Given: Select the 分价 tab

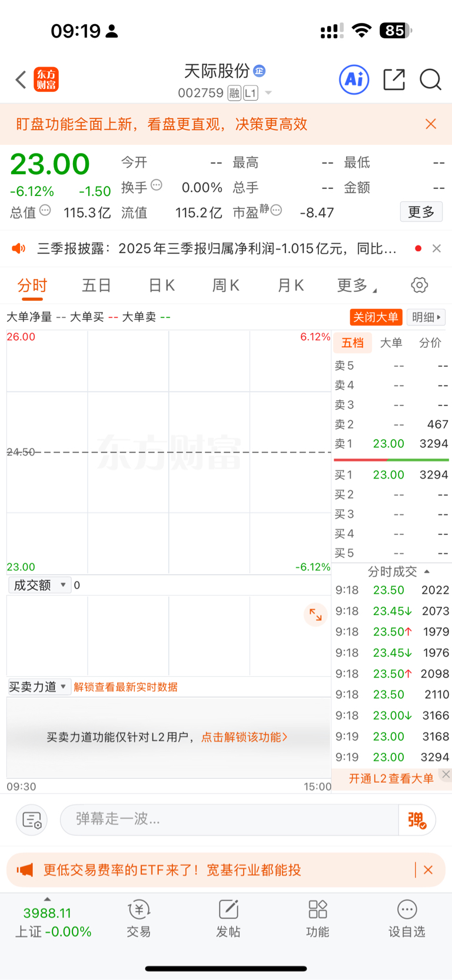Looking at the screenshot, I should pos(430,343).
